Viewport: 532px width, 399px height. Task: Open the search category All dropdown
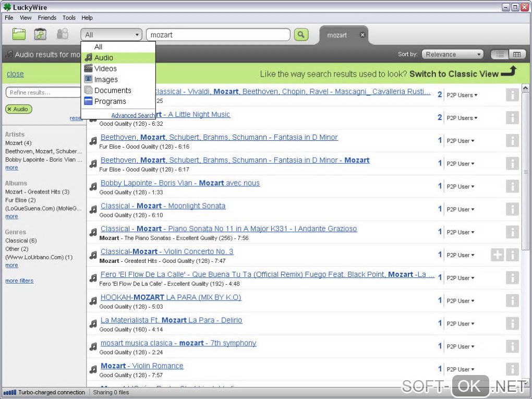pos(111,34)
